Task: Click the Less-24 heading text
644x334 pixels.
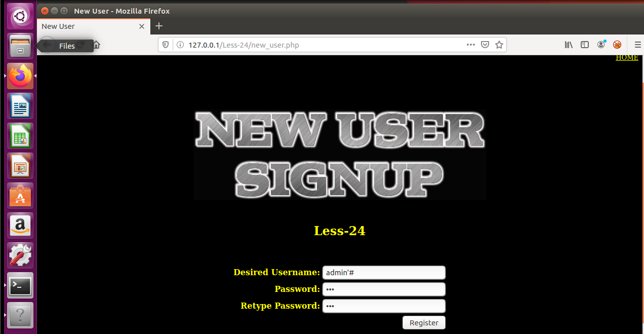Action: (x=339, y=231)
